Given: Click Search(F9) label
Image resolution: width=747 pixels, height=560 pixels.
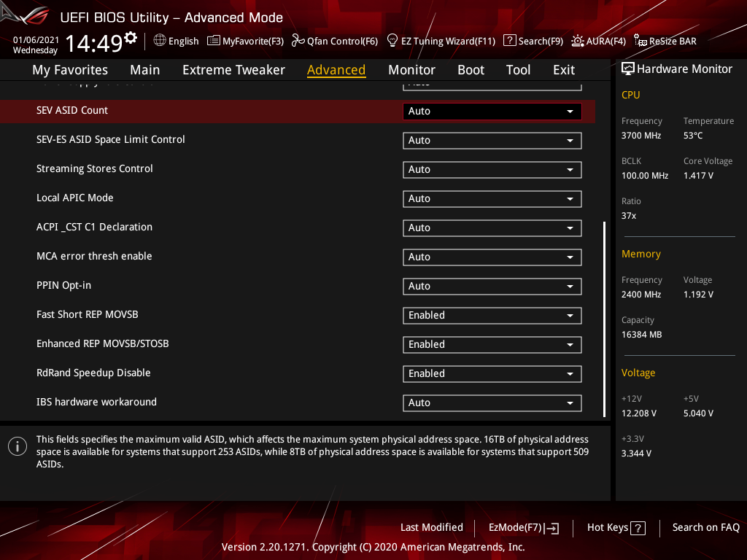Looking at the screenshot, I should pyautogui.click(x=541, y=41).
